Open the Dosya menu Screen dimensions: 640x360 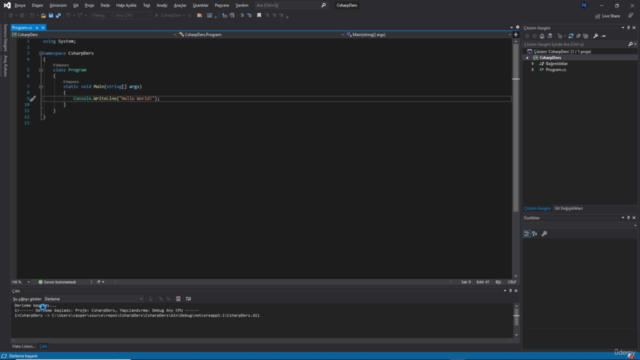20,5
